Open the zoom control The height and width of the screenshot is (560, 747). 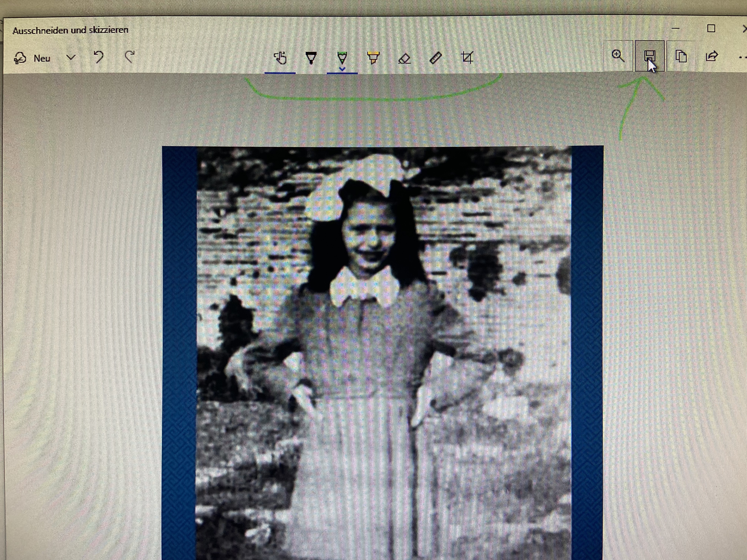(618, 56)
